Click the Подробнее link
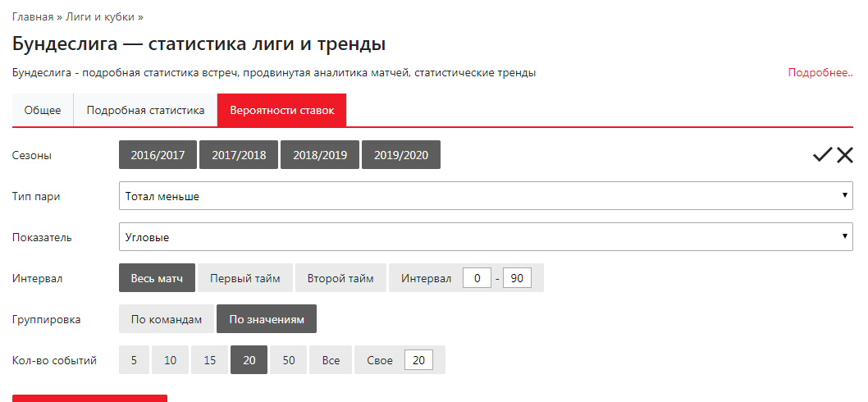The height and width of the screenshot is (402, 868). coord(820,73)
